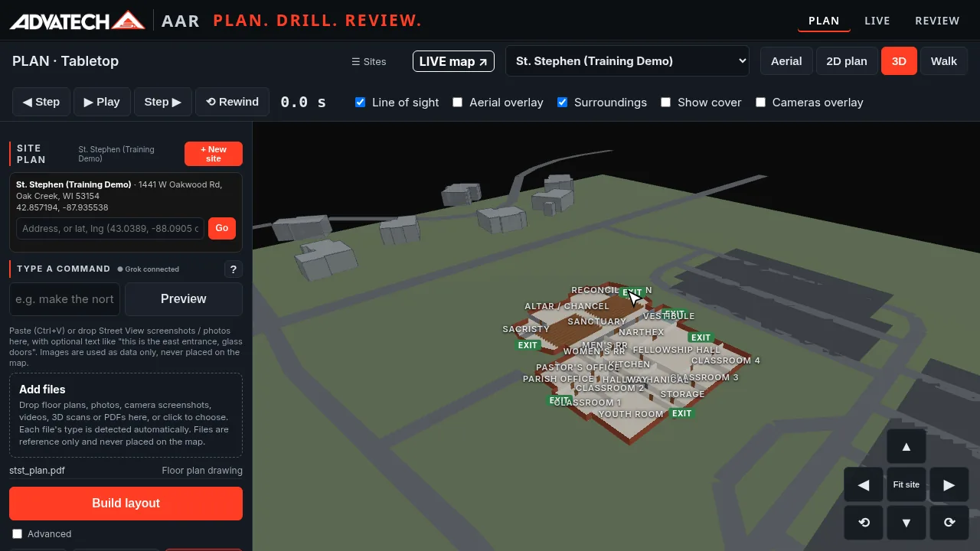The height and width of the screenshot is (551, 980).
Task: Enable Cameras overlay checkbox
Action: click(x=761, y=102)
